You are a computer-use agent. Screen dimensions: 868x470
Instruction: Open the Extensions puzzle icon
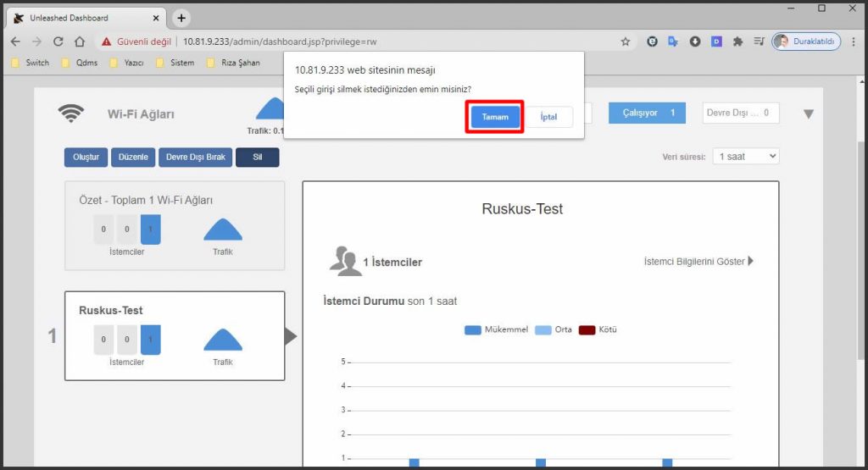(x=737, y=41)
